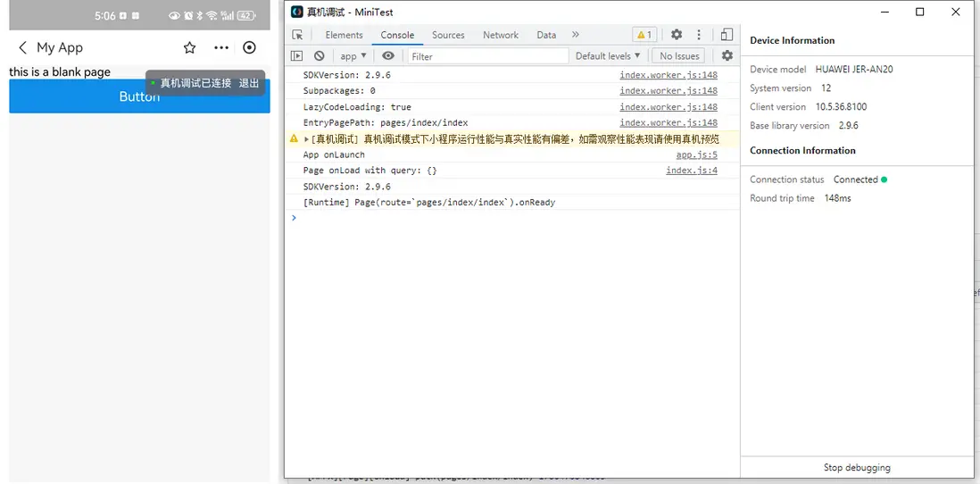Image resolution: width=980 pixels, height=484 pixels.
Task: Click the My App page title
Action: [x=60, y=47]
